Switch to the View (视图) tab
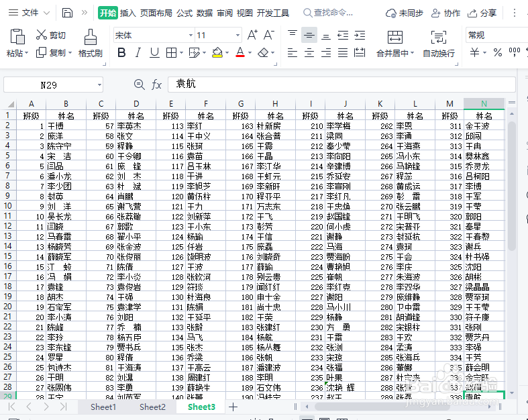The width and height of the screenshot is (528, 420). pyautogui.click(x=245, y=13)
